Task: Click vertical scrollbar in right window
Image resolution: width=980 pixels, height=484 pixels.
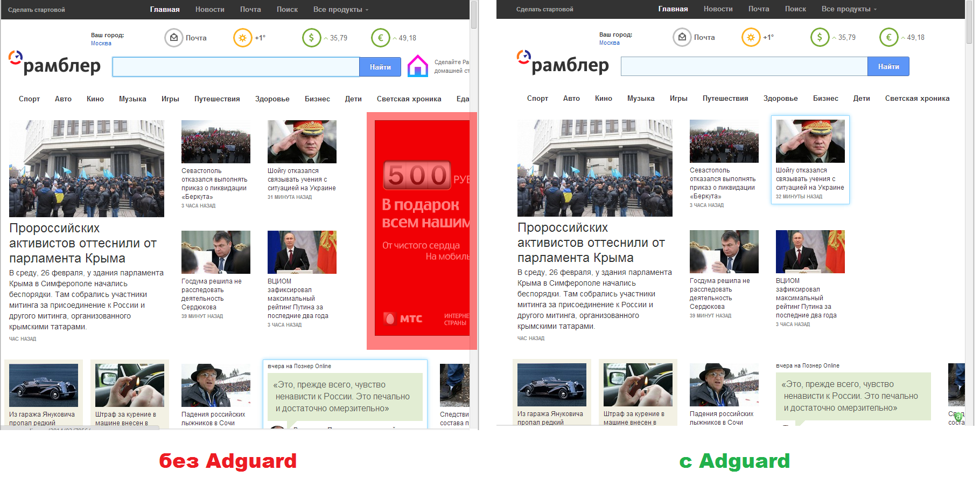Action: [x=970, y=22]
